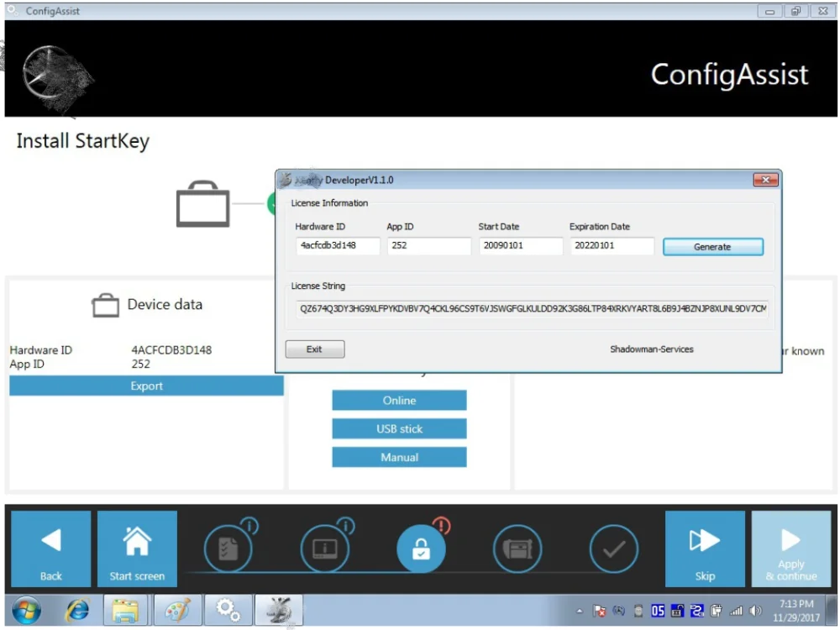Open Paint from the taskbar
This screenshot has height=630, width=840.
[177, 610]
